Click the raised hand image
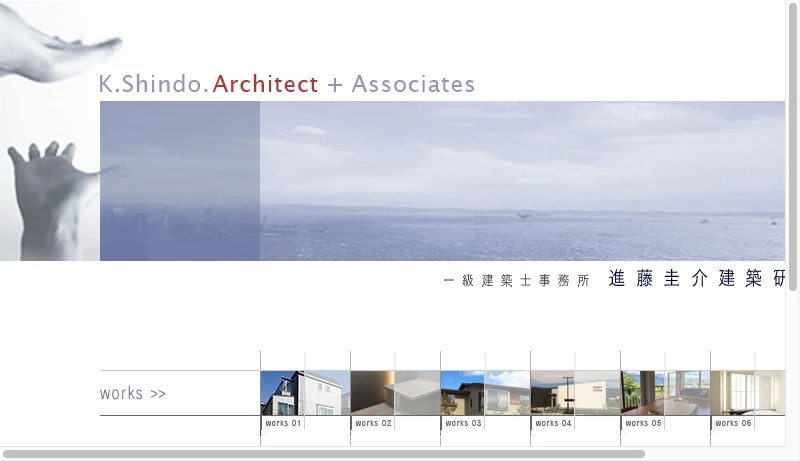Viewport: 800px width, 461px height. (56, 200)
